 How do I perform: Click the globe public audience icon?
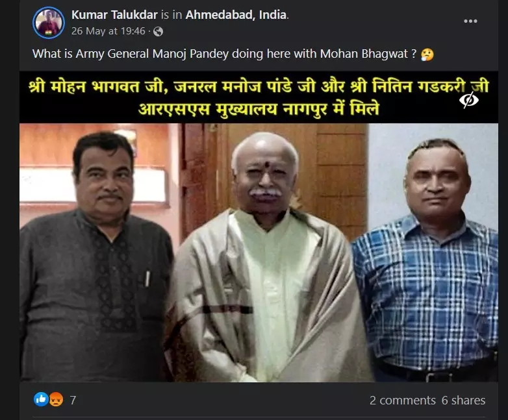158,31
